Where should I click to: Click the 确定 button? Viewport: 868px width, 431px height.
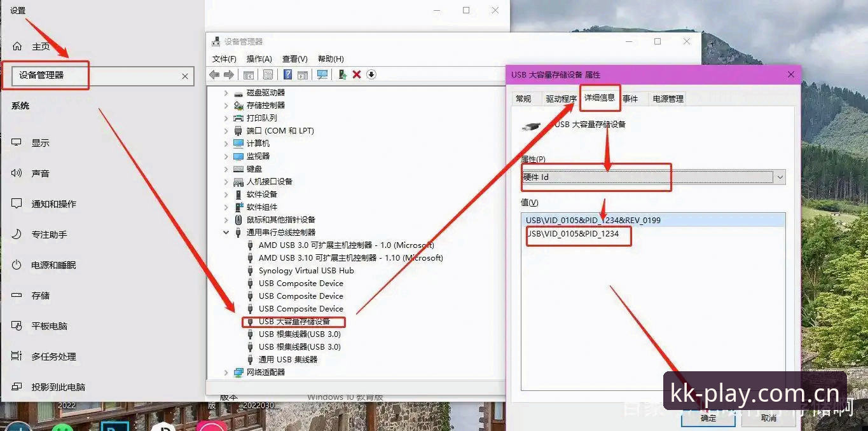tap(708, 418)
